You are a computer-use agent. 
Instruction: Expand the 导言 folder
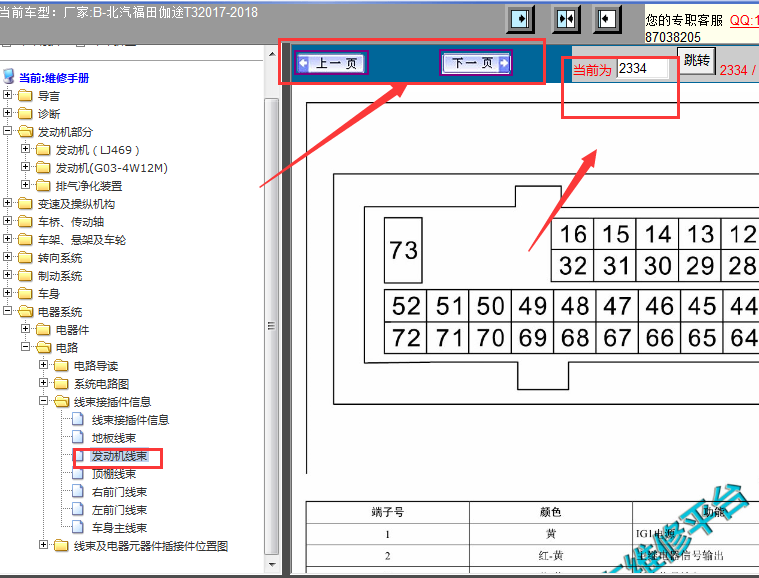7,94
